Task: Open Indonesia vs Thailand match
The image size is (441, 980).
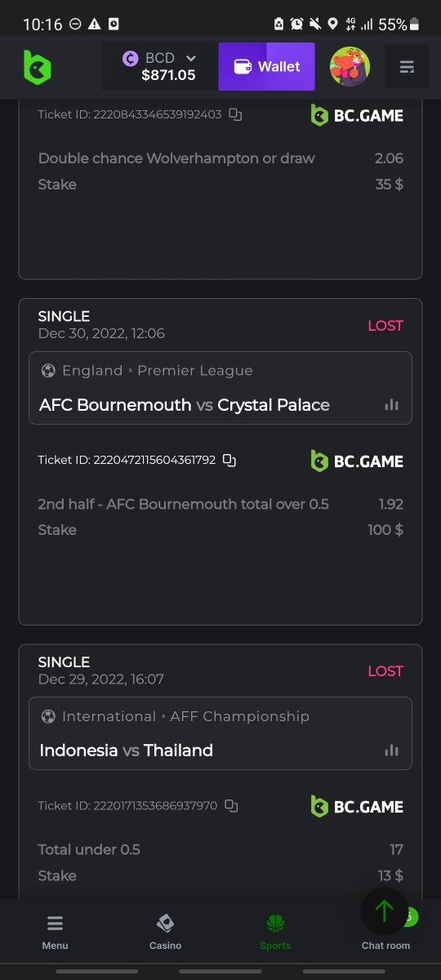Action: coord(127,751)
